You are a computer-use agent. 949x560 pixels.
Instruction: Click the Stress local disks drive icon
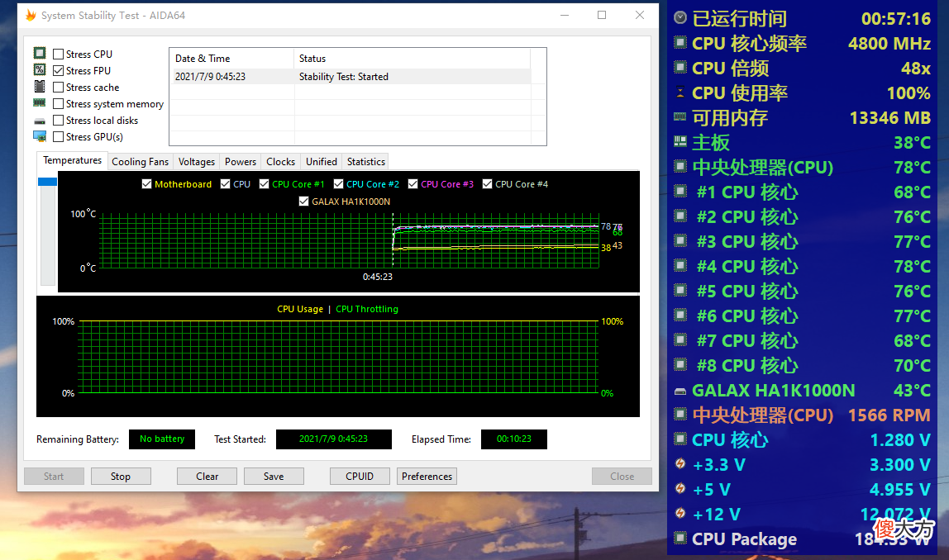(x=40, y=121)
